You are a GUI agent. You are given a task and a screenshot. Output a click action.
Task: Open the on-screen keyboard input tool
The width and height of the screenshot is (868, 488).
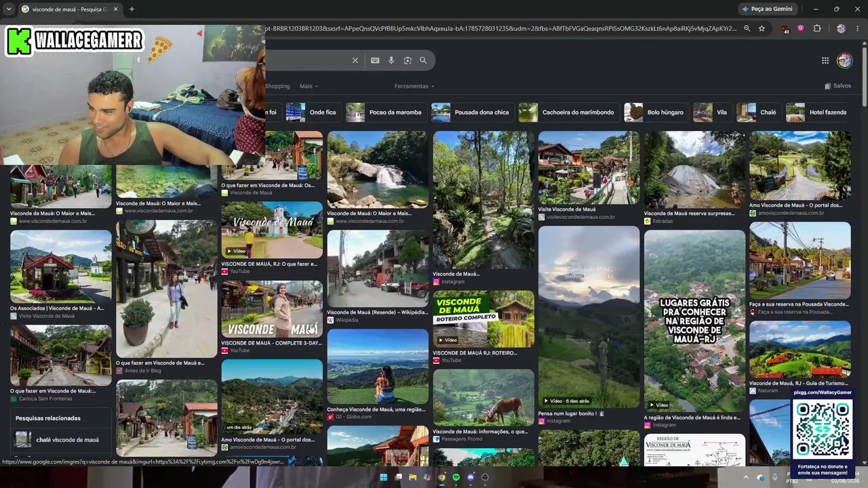pos(375,60)
